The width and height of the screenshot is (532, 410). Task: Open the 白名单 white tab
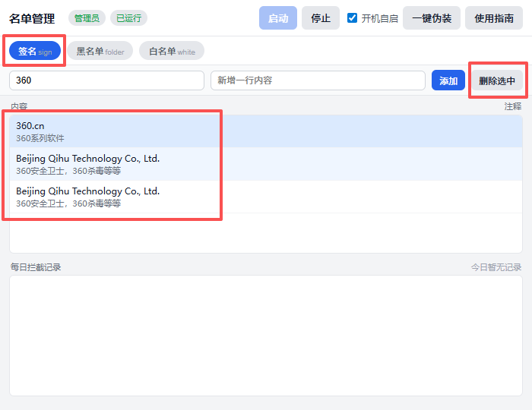click(172, 51)
